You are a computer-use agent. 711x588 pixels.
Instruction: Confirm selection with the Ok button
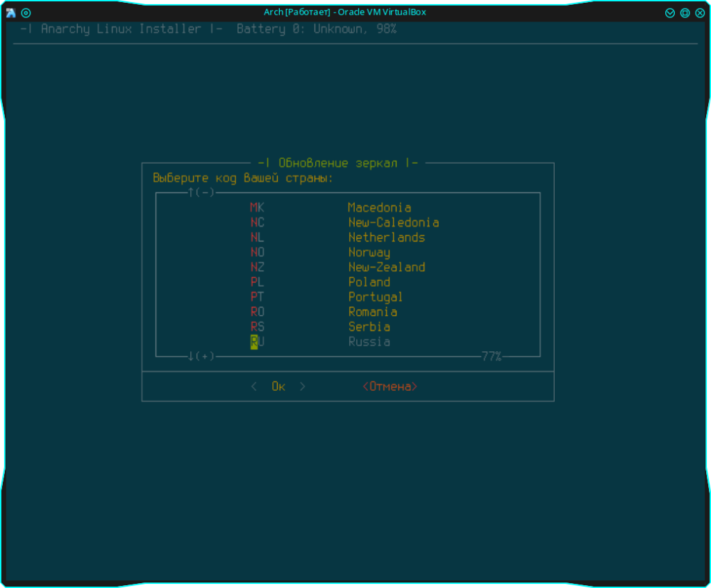pyautogui.click(x=278, y=387)
